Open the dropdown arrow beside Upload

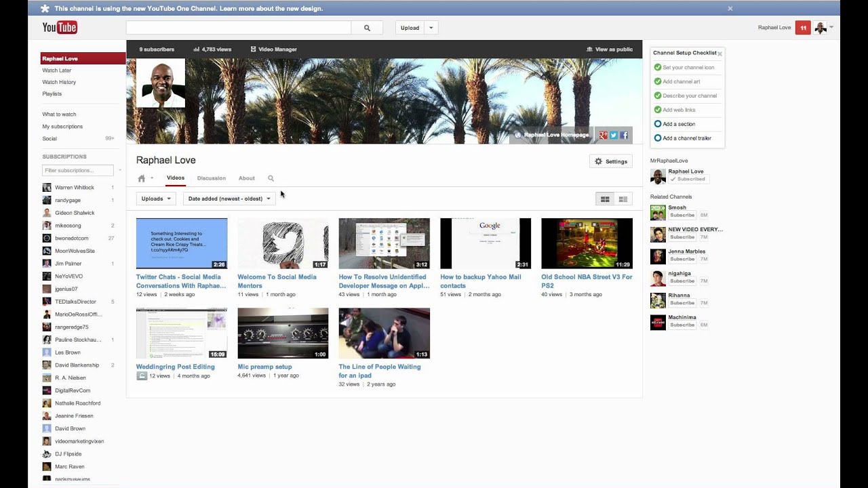431,28
